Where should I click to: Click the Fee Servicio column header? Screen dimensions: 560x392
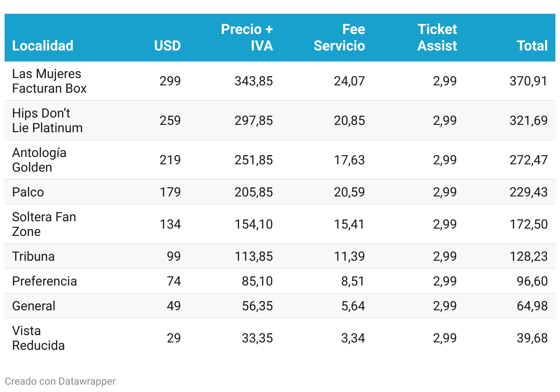[339, 37]
